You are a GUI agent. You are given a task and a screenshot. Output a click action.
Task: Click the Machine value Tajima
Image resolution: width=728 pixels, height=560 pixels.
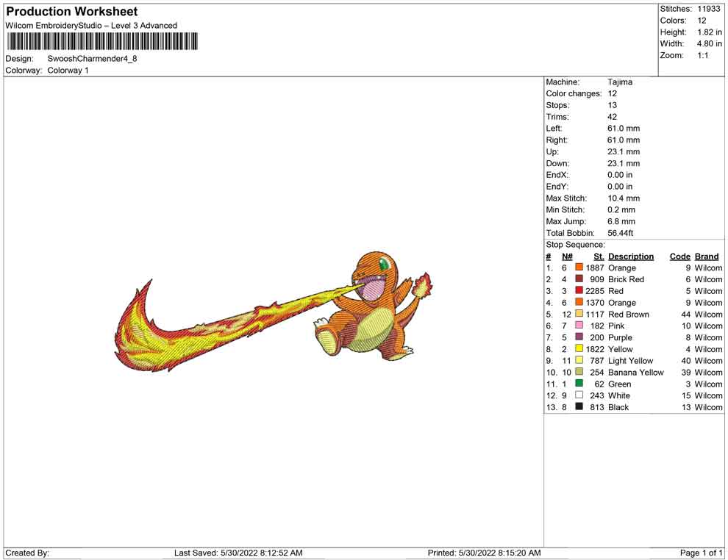point(620,82)
